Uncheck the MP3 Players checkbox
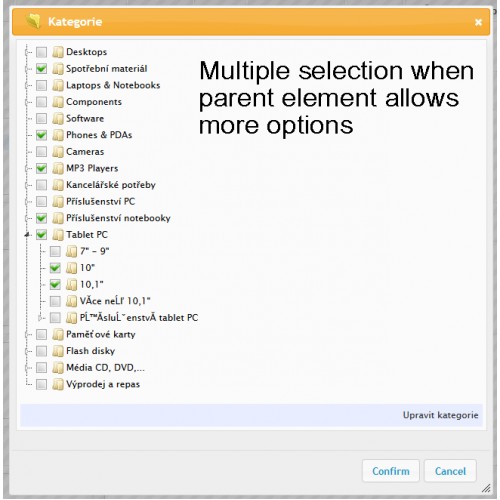Viewport: 500px width, 500px height. pyautogui.click(x=41, y=168)
